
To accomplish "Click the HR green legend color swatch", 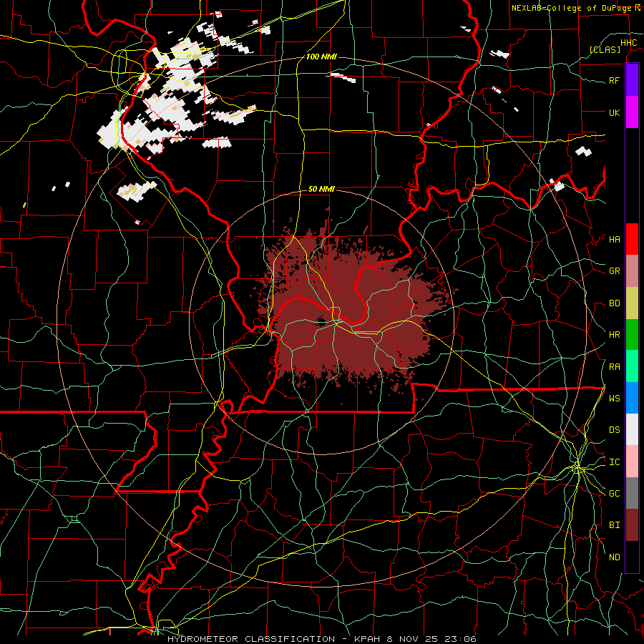I will (x=632, y=335).
